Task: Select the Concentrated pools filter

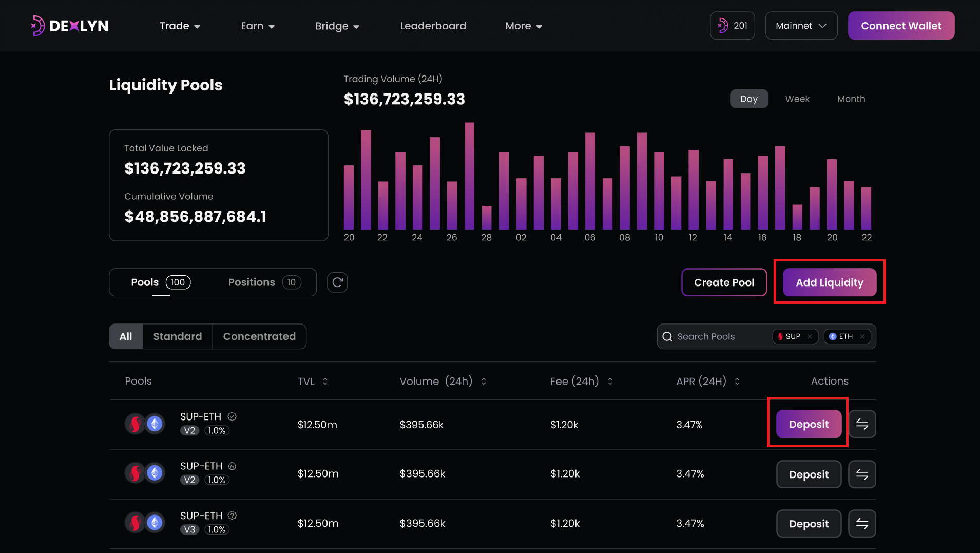Action: click(259, 336)
